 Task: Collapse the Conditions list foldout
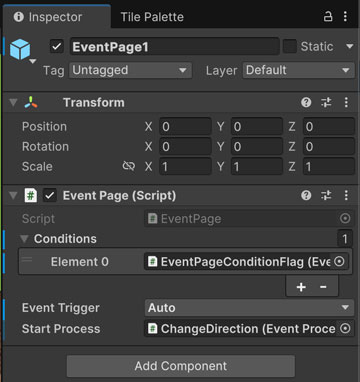tap(24, 239)
